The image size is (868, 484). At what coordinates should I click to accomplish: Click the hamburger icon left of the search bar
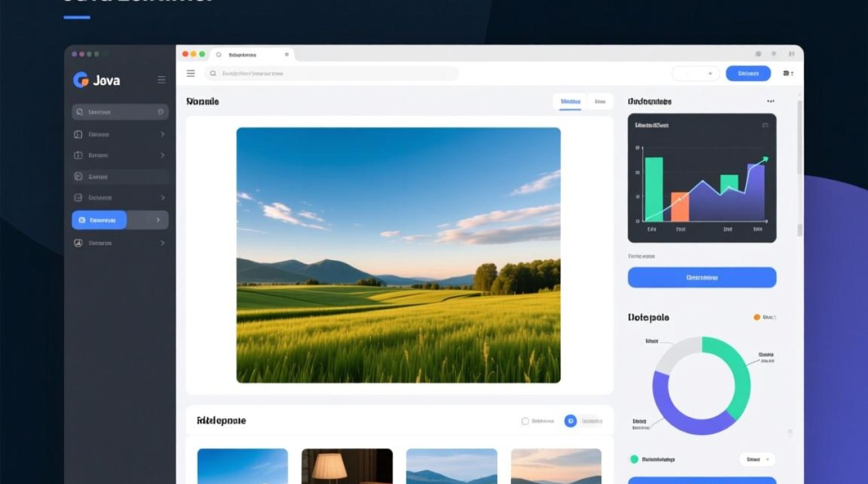coord(191,74)
